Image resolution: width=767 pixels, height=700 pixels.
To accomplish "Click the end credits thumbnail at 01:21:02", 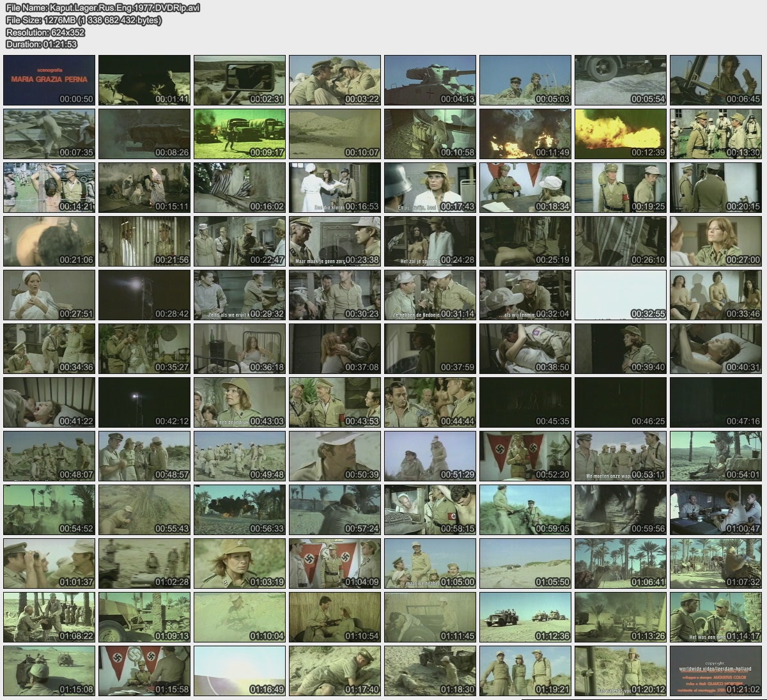I will pos(716,671).
